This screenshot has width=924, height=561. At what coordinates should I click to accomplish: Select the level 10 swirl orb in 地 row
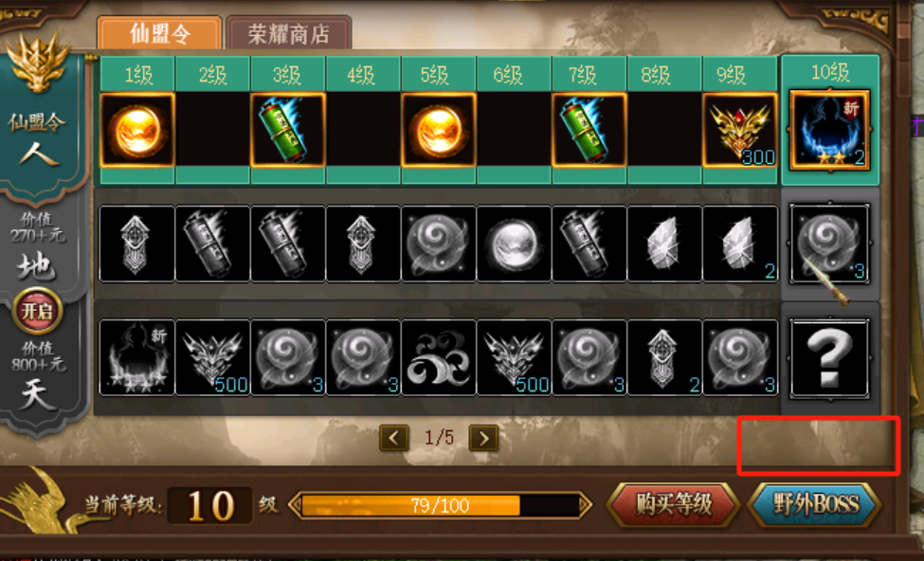coord(830,244)
